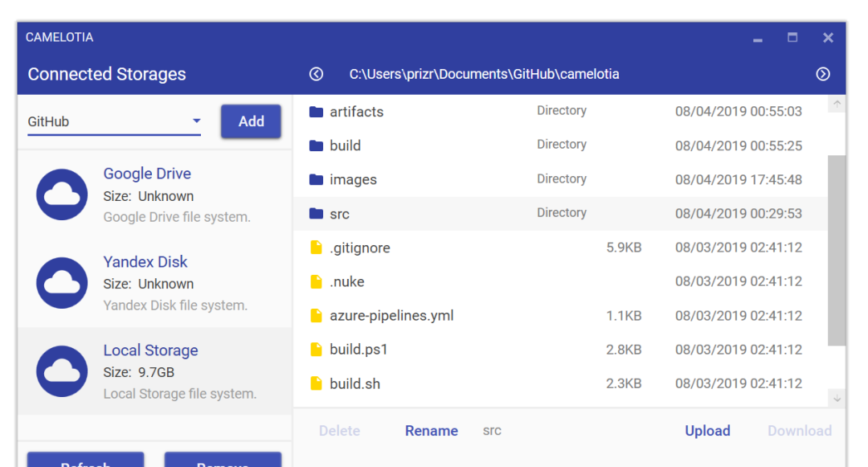Select the .nuke file name
The width and height of the screenshot is (868, 467).
point(347,281)
